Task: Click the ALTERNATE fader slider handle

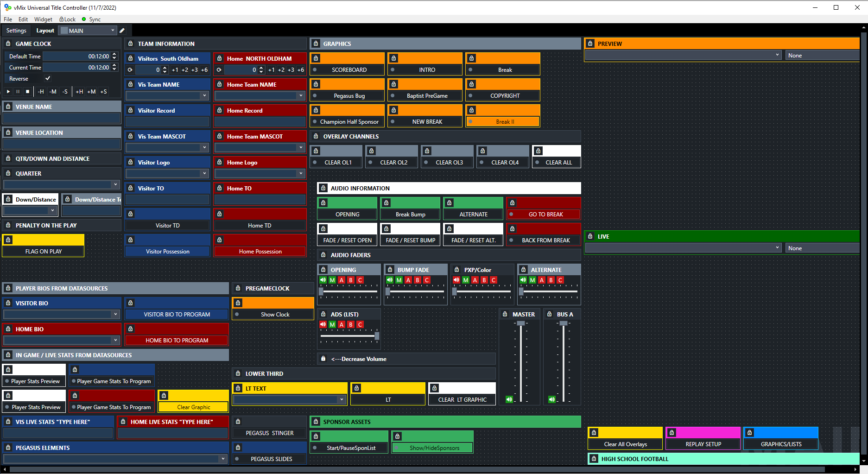Action: [521, 291]
